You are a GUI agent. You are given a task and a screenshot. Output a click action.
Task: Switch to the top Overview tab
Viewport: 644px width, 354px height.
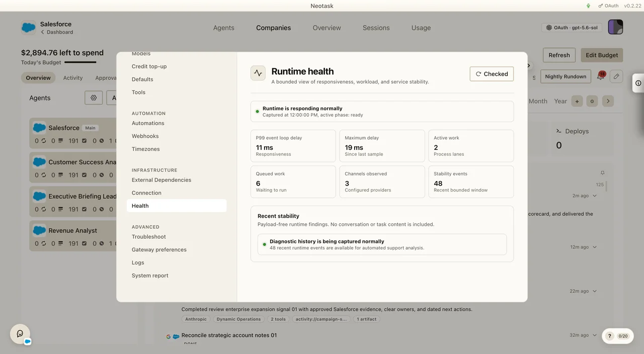click(327, 28)
